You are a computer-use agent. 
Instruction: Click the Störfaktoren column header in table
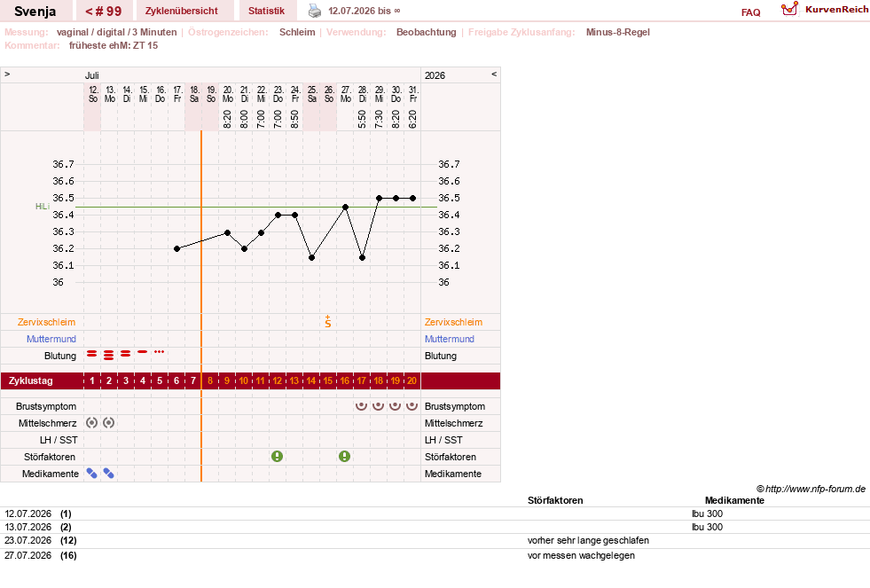tap(555, 500)
